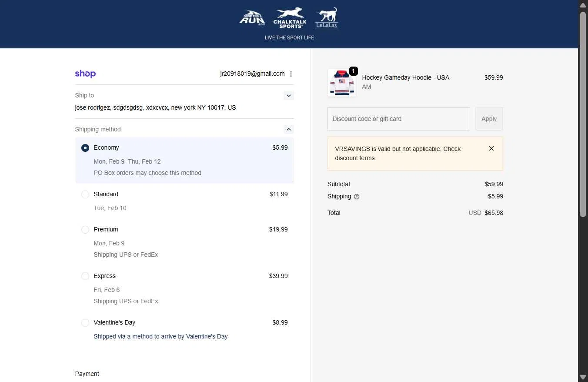This screenshot has height=382, width=588.
Task: Click the scrollbar down arrow
Action: pos(583,377)
